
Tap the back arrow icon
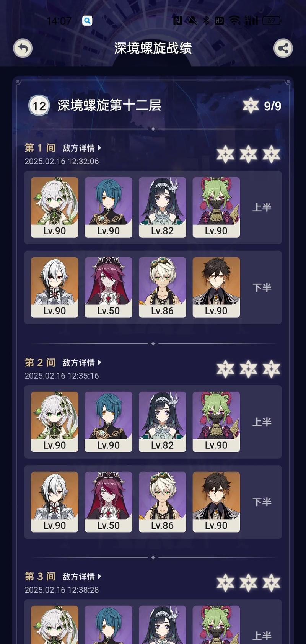pyautogui.click(x=23, y=48)
